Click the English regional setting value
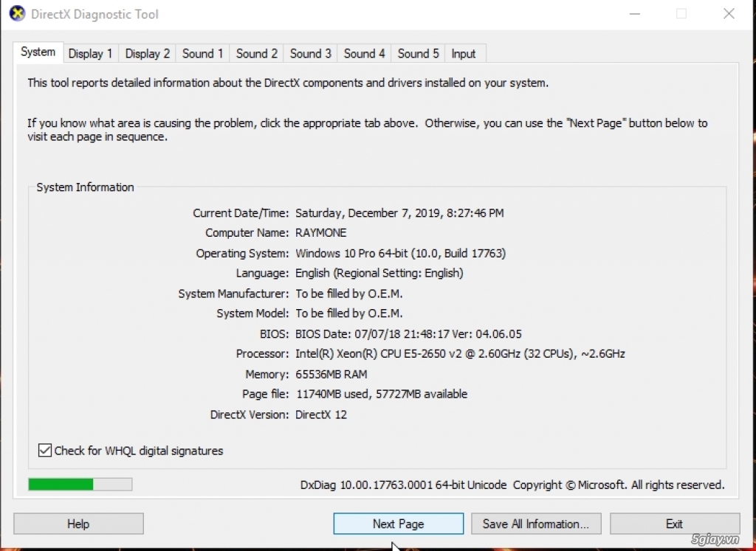The image size is (756, 551). [379, 273]
